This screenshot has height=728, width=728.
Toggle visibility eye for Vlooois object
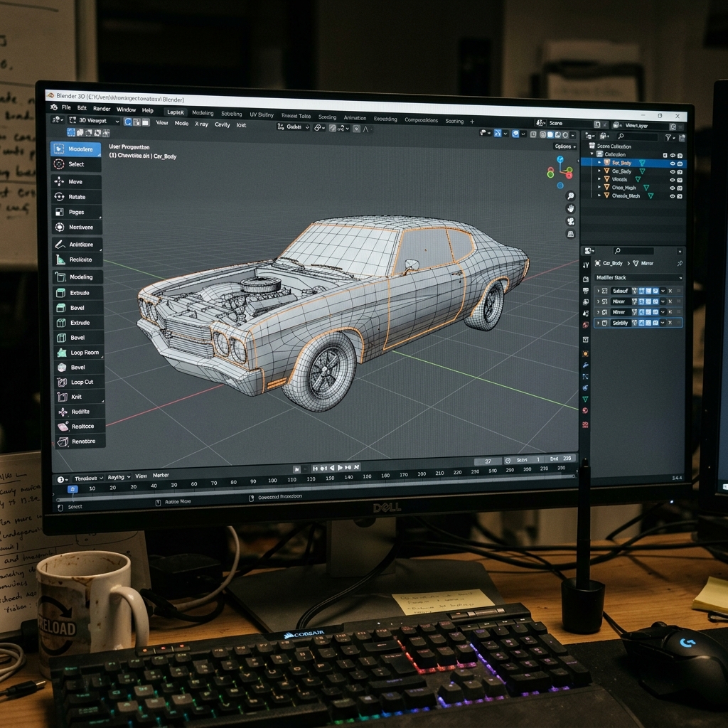[x=672, y=180]
